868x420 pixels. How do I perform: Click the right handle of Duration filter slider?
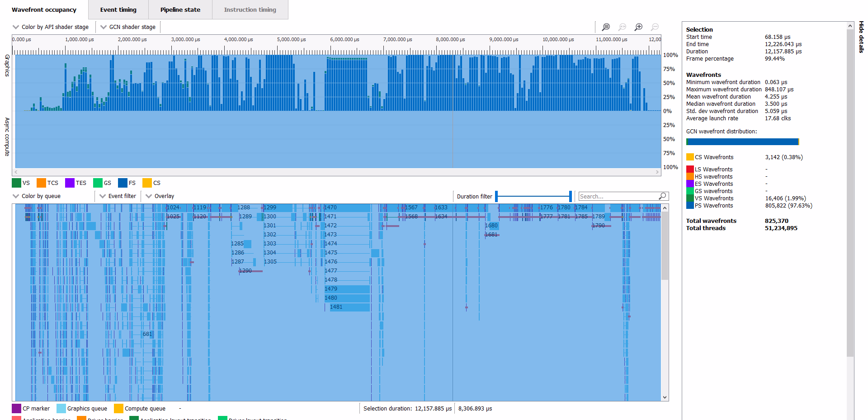tap(571, 196)
